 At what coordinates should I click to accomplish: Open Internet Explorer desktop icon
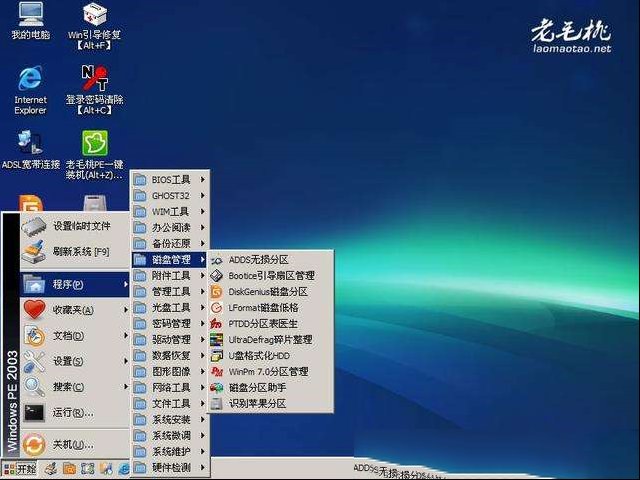coord(30,90)
